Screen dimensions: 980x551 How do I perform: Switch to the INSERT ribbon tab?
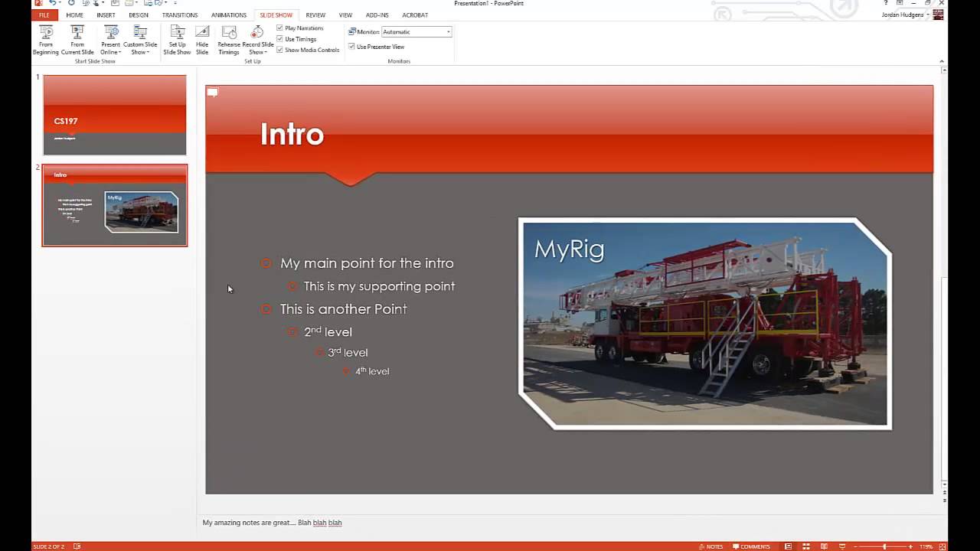[x=106, y=15]
